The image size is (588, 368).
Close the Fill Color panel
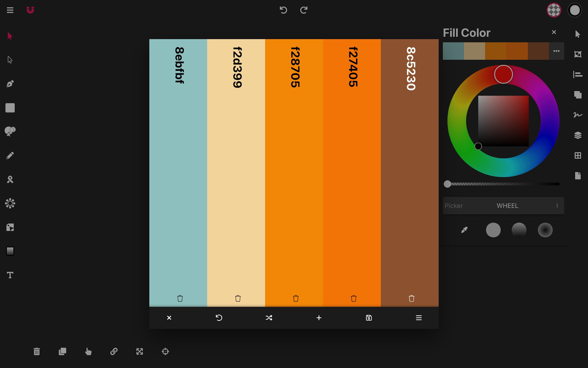[x=554, y=32]
